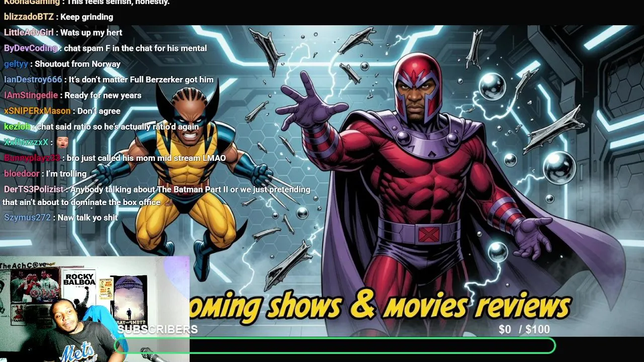Click username Szymus272 in chat
Viewport: 644px width, 362px height.
[27, 217]
